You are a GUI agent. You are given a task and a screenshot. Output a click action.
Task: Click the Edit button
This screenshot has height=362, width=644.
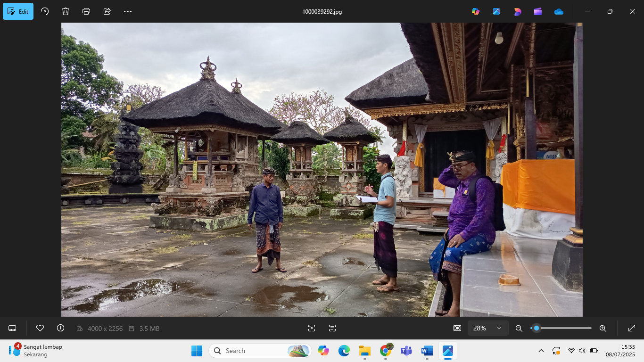pos(18,11)
